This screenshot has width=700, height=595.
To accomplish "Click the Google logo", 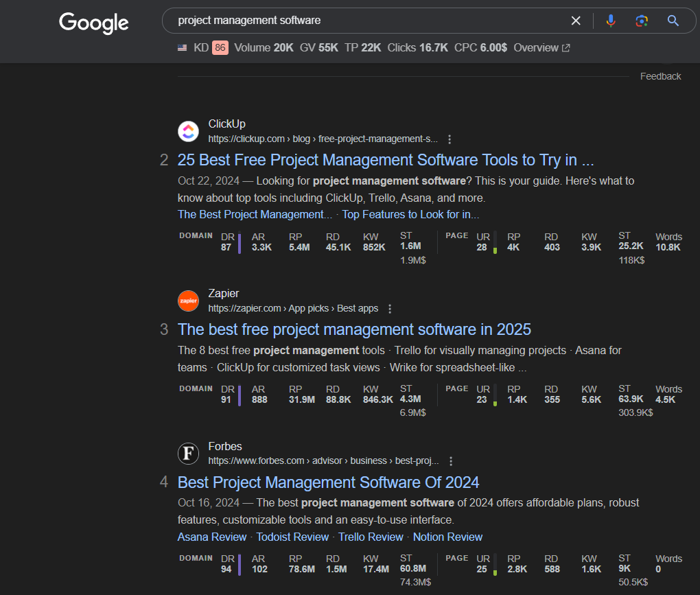I will coord(94,23).
